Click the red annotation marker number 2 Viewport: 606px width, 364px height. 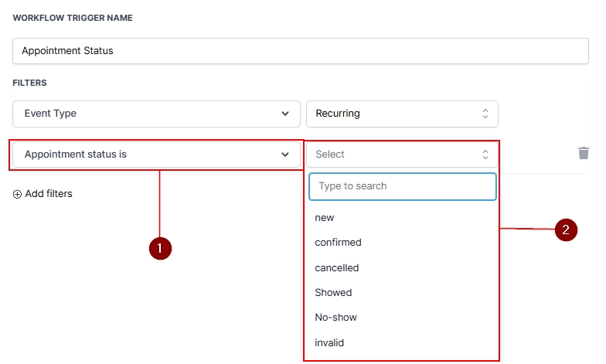tap(567, 230)
